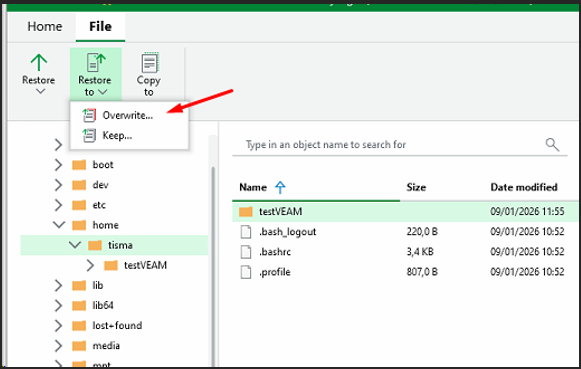This screenshot has height=369, width=581.
Task: Expand the boot folder in tree
Action: (x=58, y=165)
